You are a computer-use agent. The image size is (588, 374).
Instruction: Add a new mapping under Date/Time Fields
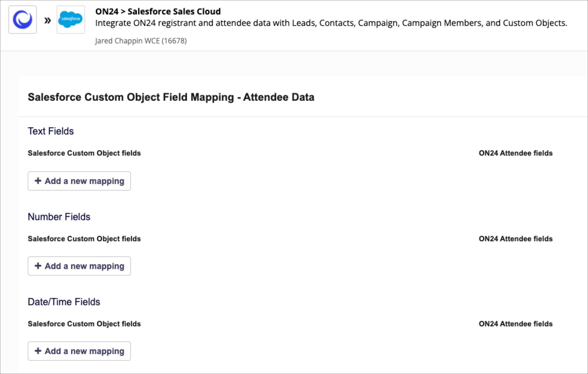[x=79, y=351]
